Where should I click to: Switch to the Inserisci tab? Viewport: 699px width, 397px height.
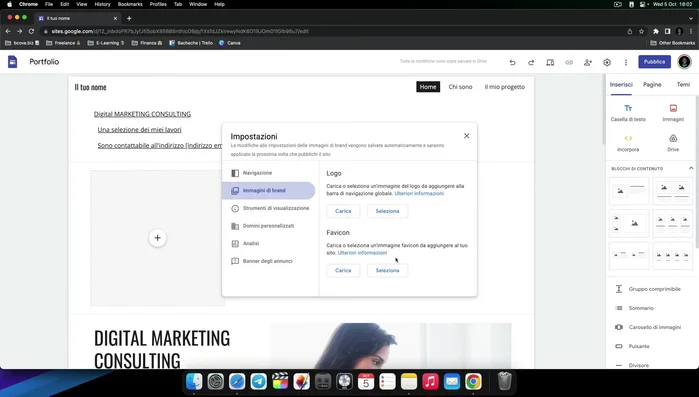[x=621, y=85]
